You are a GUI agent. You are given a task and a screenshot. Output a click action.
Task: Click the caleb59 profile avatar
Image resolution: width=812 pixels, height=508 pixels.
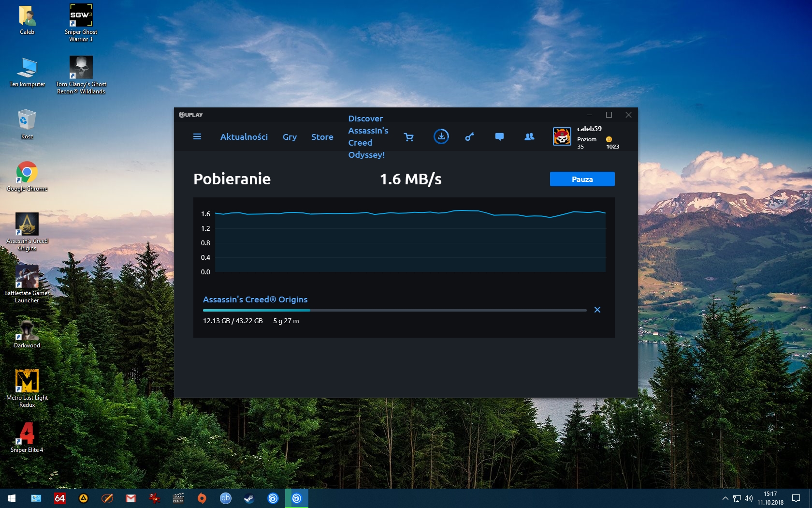(x=562, y=136)
